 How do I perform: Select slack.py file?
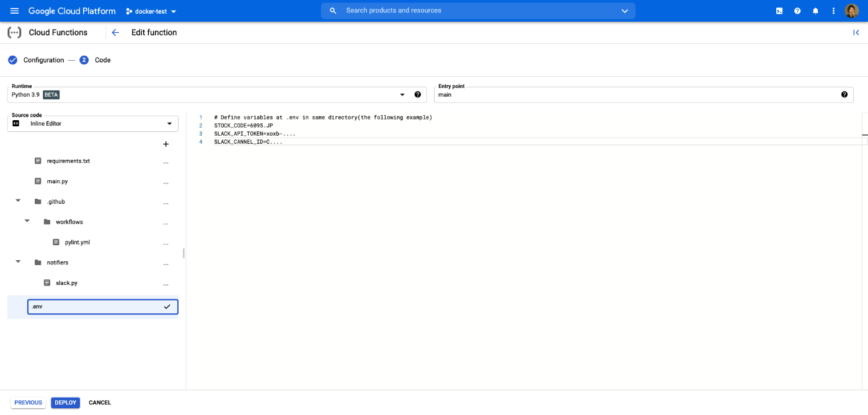point(66,283)
